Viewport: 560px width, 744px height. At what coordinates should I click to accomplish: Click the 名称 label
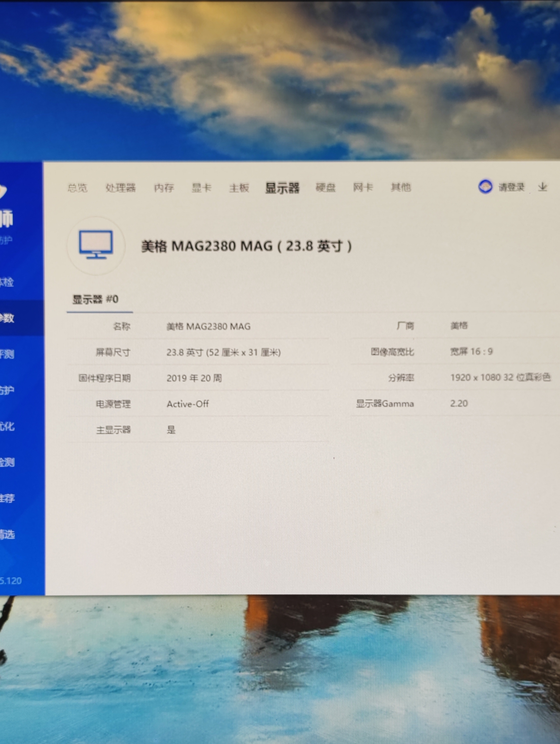point(122,326)
